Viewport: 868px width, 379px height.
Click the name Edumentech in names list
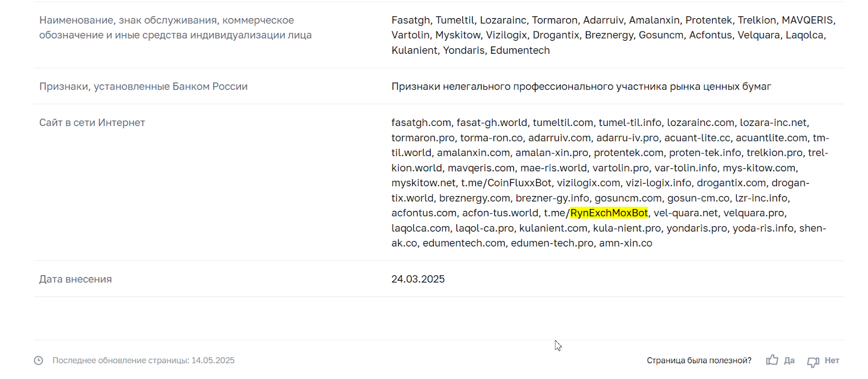[x=520, y=50]
